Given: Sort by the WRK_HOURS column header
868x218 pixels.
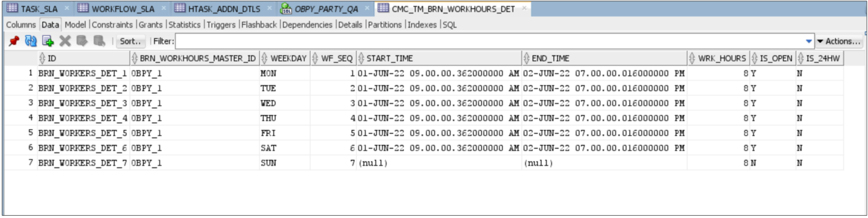Looking at the screenshot, I should (x=717, y=58).
